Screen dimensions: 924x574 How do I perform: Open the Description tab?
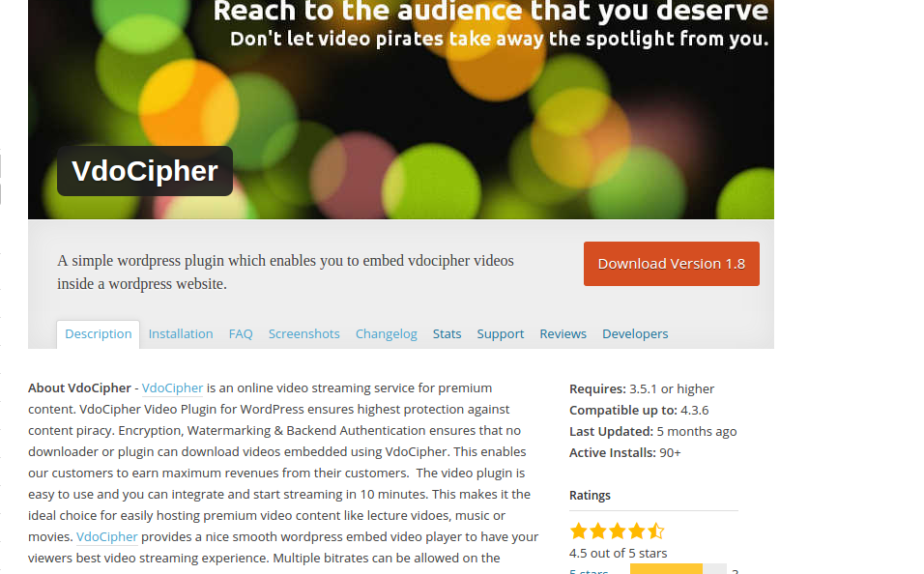[x=99, y=333]
